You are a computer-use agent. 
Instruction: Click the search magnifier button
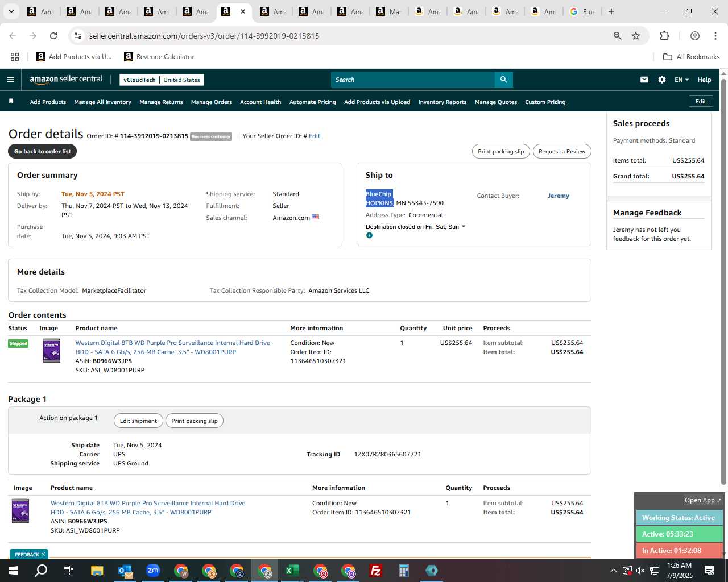[503, 80]
